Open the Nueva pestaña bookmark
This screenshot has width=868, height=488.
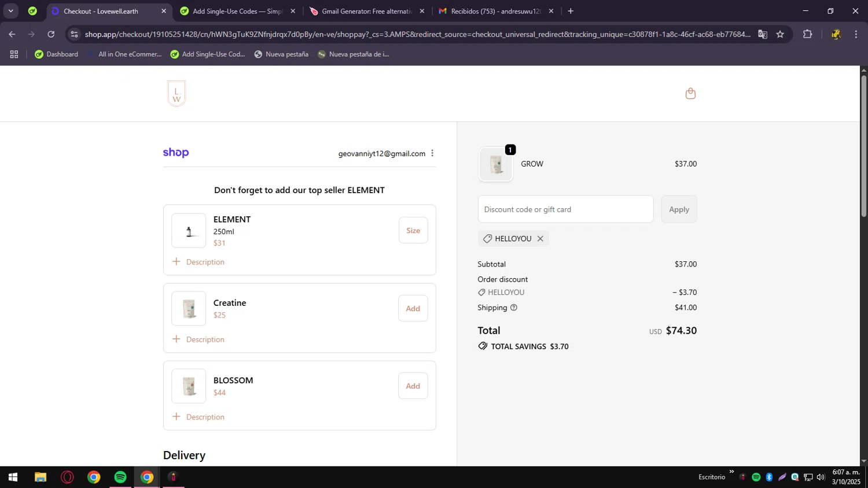click(x=281, y=54)
